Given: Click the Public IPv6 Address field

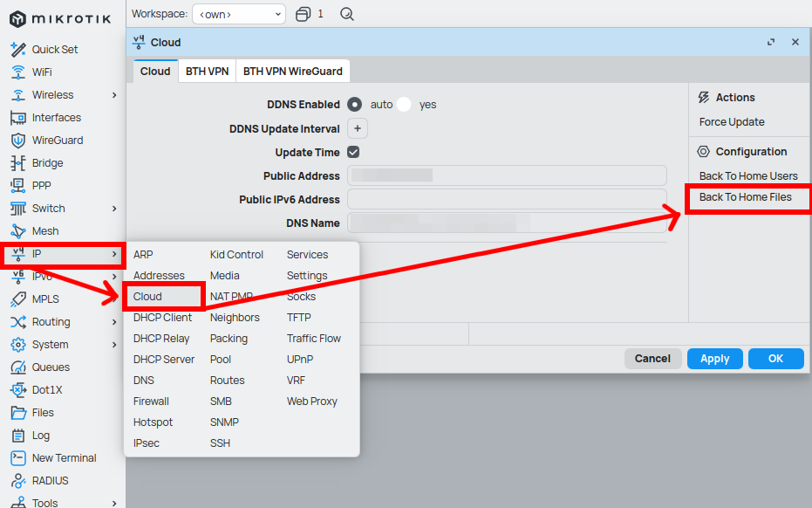Looking at the screenshot, I should click(x=507, y=199).
